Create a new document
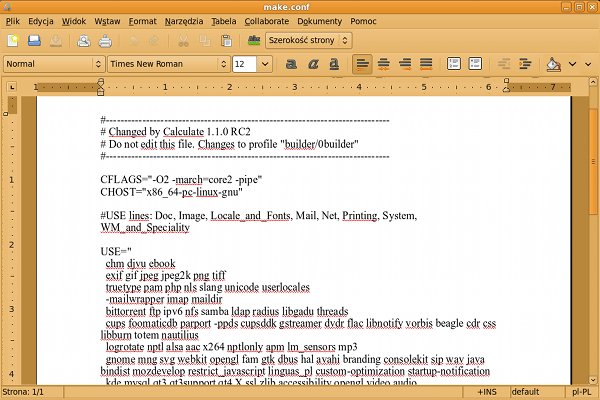 [x=13, y=41]
